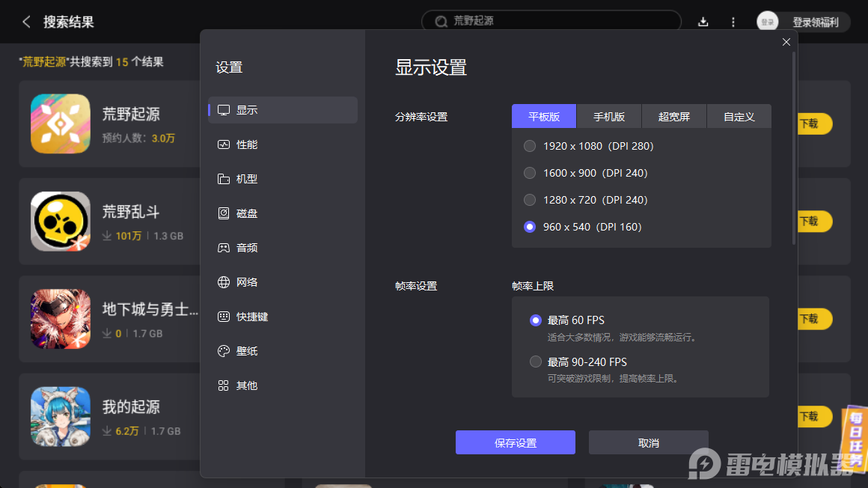
Task: Open the three-dot more menu
Action: click(733, 22)
